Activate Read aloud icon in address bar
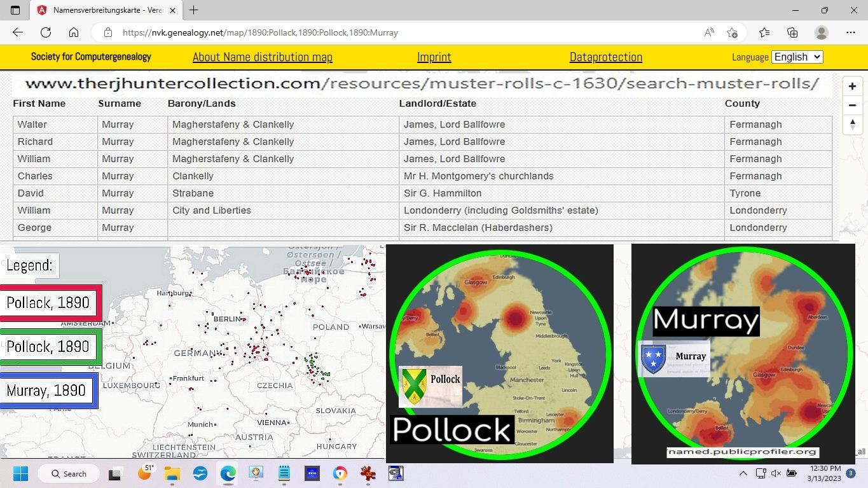868x488 pixels. 709,32
